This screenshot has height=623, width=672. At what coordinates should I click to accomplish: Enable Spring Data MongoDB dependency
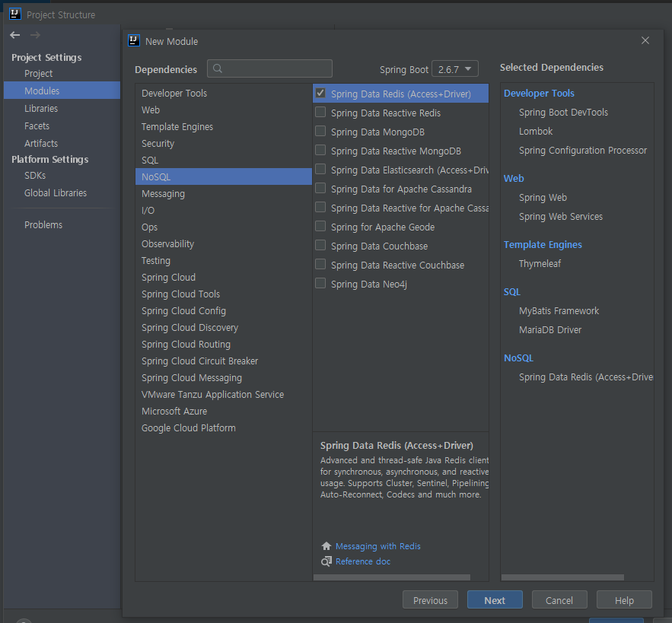[320, 131]
